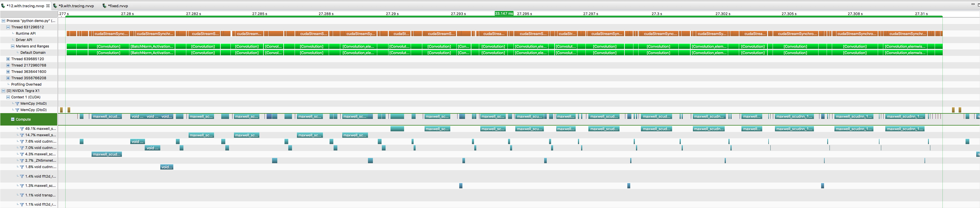Expand Thread 3556766208
The height and width of the screenshot is (208, 980).
pos(8,78)
